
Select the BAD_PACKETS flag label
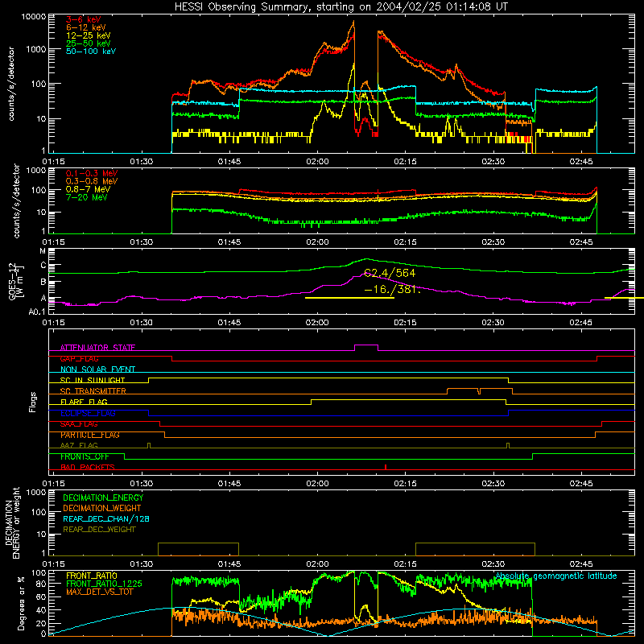point(88,467)
